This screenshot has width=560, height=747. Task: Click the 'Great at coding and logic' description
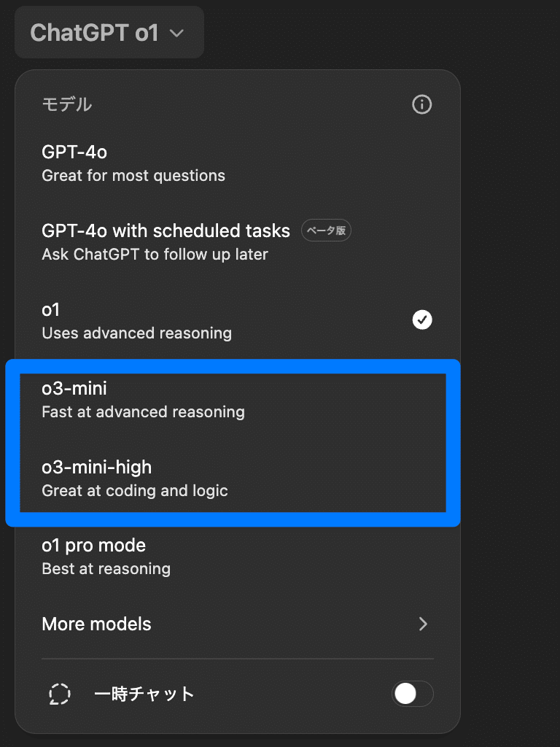[x=135, y=491]
